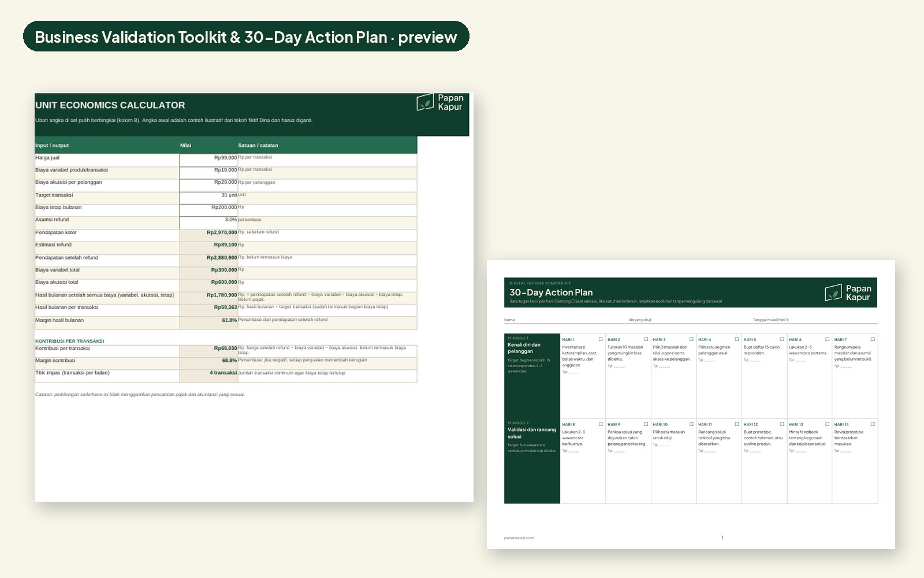Click the Tanggal mulai (Hari 1) field
This screenshot has height=578, width=924.
pos(815,320)
